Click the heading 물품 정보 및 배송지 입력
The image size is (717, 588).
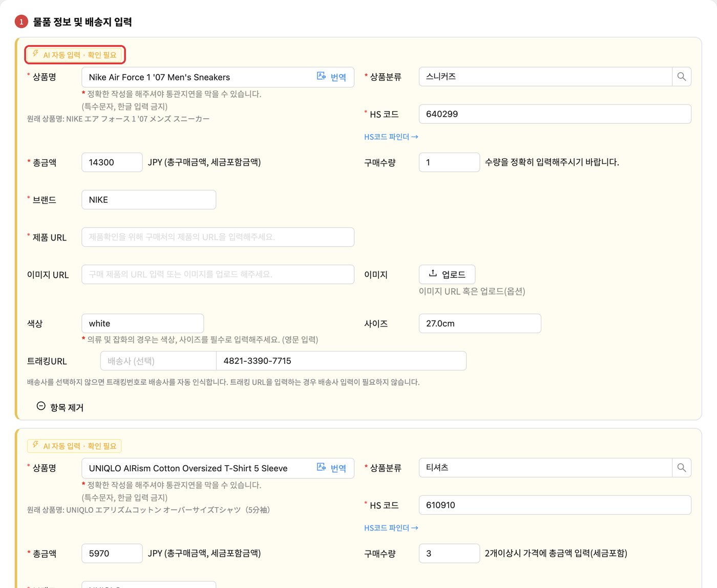coord(82,22)
